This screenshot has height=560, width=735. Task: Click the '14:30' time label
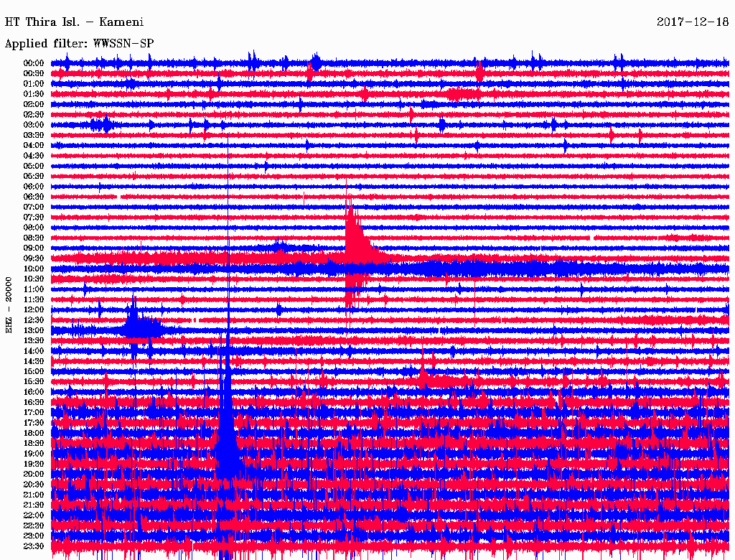[x=34, y=362]
